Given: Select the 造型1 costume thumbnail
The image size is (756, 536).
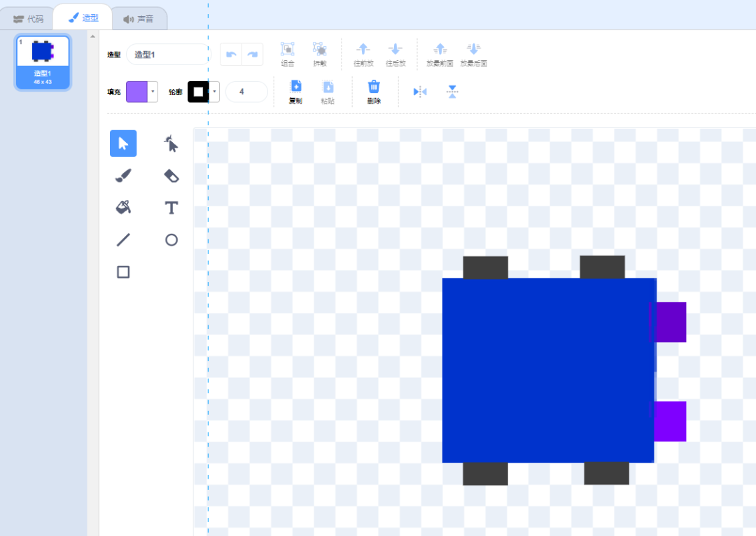Looking at the screenshot, I should pos(43,62).
